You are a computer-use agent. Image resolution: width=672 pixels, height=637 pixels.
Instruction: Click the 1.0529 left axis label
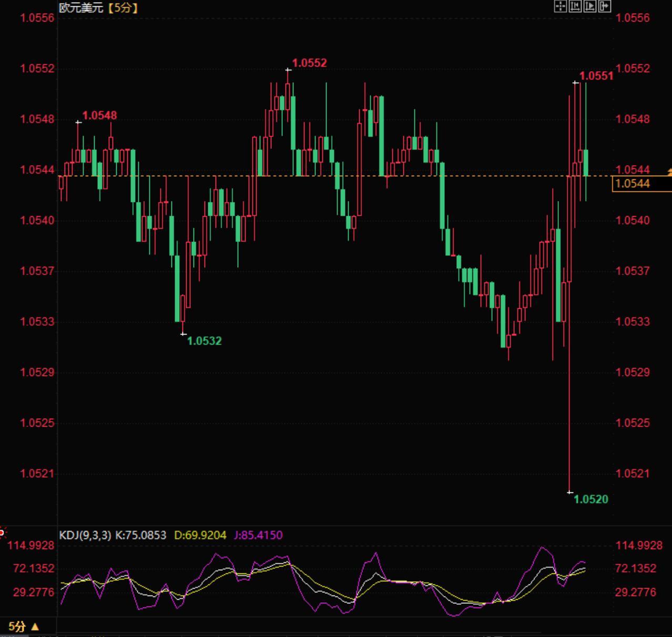tap(37, 372)
